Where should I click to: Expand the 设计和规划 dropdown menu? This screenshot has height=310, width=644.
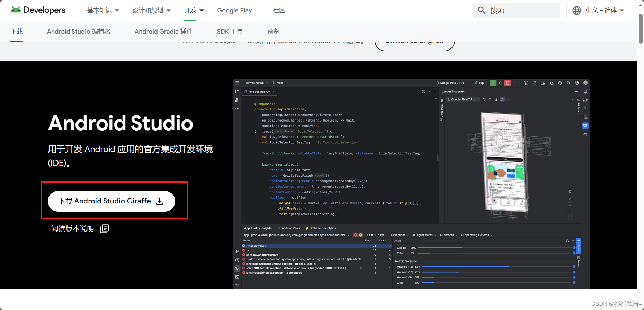click(151, 10)
